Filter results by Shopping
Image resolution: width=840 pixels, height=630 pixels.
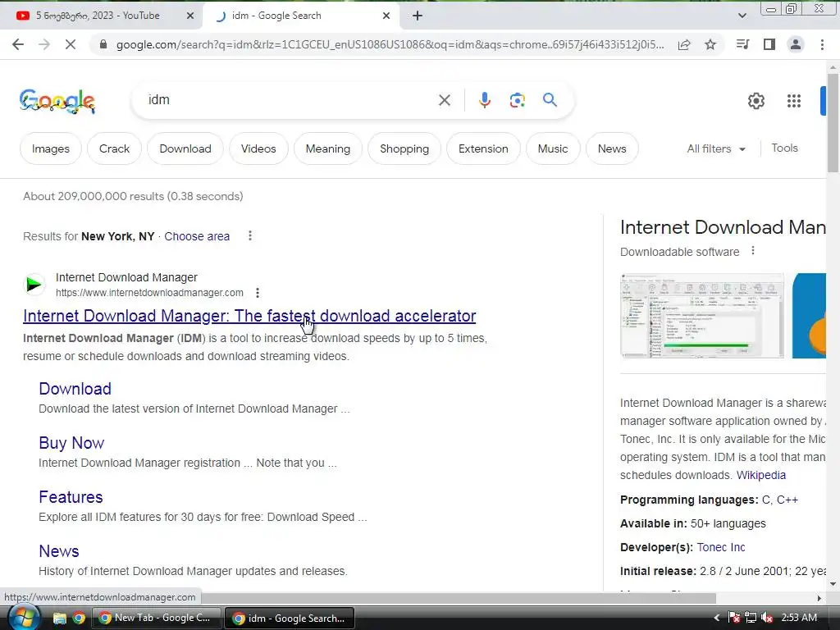(404, 149)
